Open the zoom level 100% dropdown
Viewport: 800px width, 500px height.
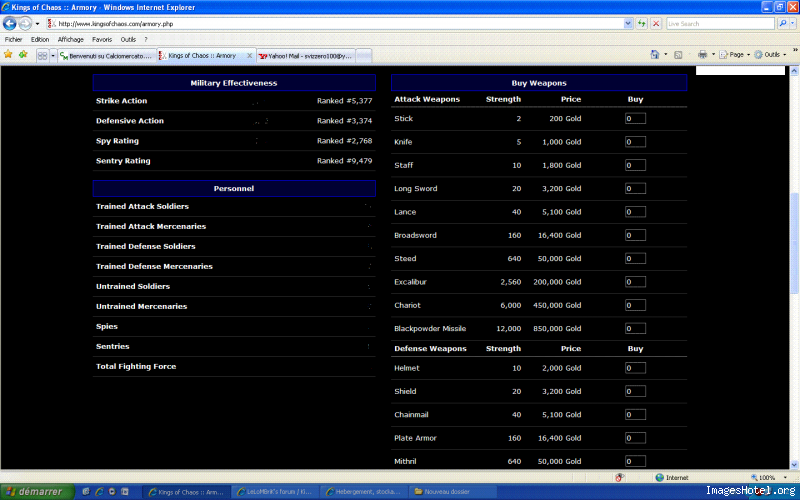[785, 478]
